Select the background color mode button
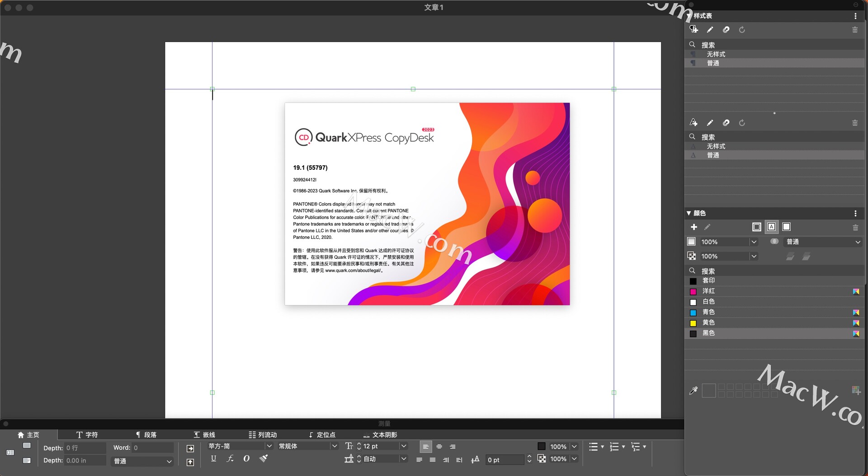This screenshot has height=476, width=868. click(x=787, y=227)
